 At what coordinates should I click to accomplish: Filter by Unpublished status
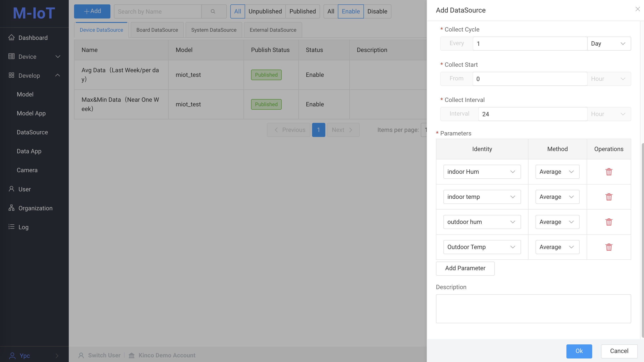pyautogui.click(x=265, y=11)
